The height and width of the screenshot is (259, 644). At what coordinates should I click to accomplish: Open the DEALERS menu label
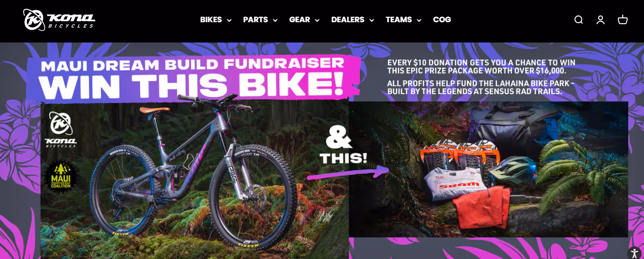[348, 20]
